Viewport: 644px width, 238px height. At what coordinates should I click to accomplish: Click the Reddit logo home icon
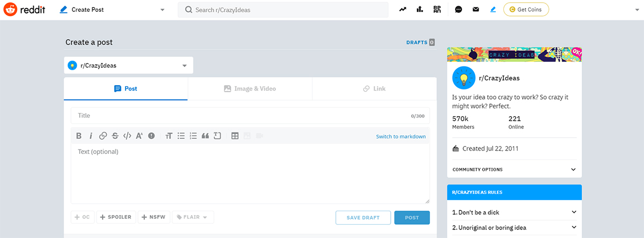pos(11,10)
